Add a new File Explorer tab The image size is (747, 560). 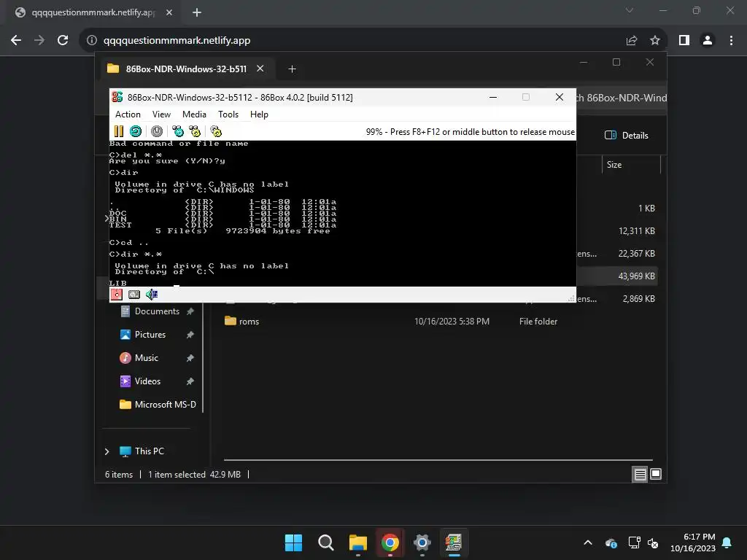(x=292, y=69)
